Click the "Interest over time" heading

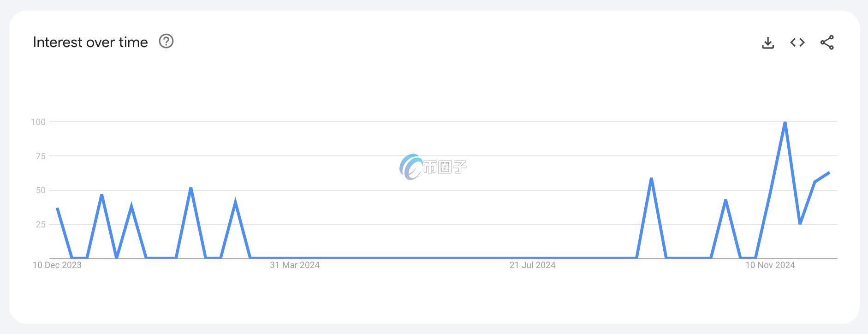point(90,42)
